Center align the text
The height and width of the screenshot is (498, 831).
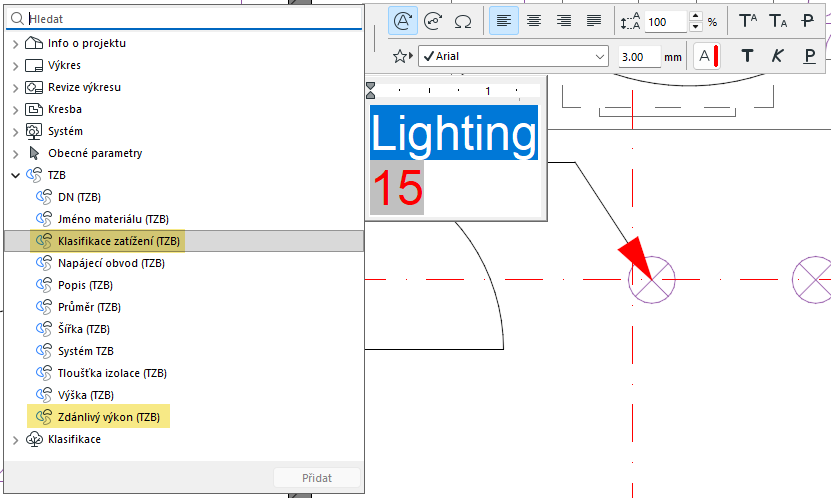(x=534, y=21)
